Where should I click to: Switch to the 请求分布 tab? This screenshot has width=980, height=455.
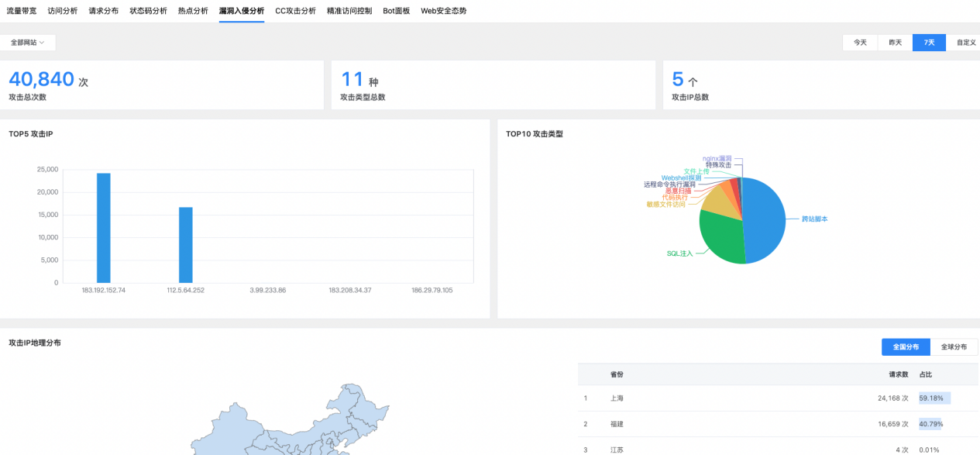pyautogui.click(x=104, y=11)
